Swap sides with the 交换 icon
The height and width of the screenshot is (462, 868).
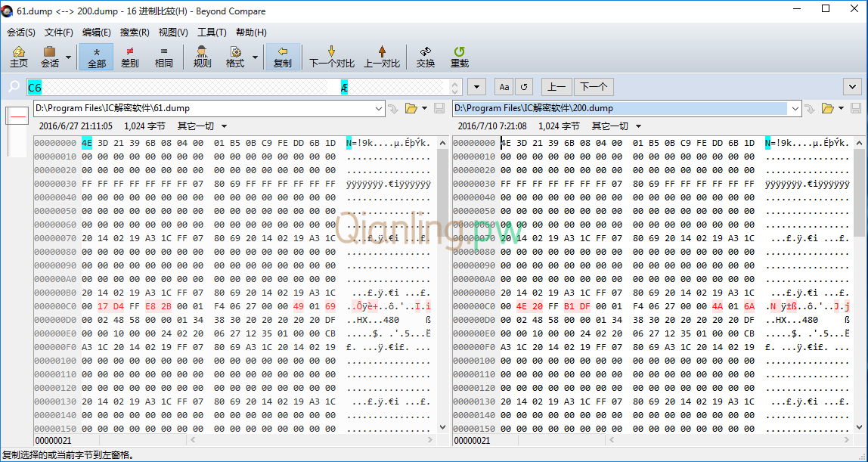coord(426,57)
